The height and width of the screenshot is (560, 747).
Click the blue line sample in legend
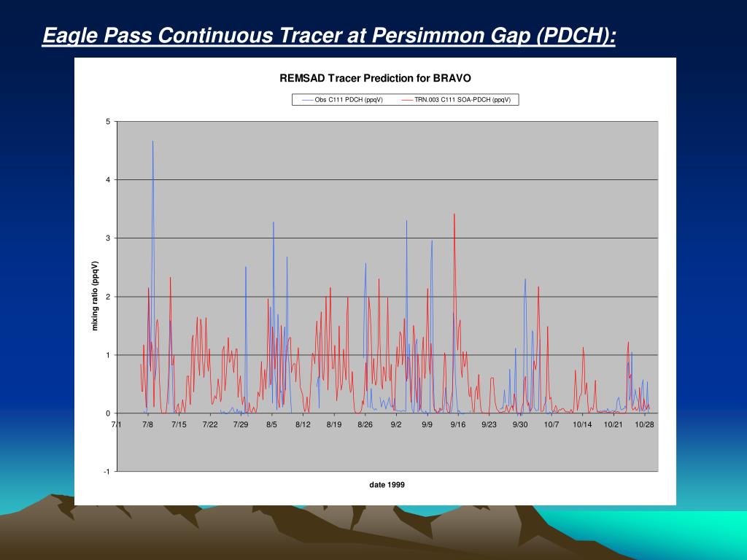tap(307, 100)
